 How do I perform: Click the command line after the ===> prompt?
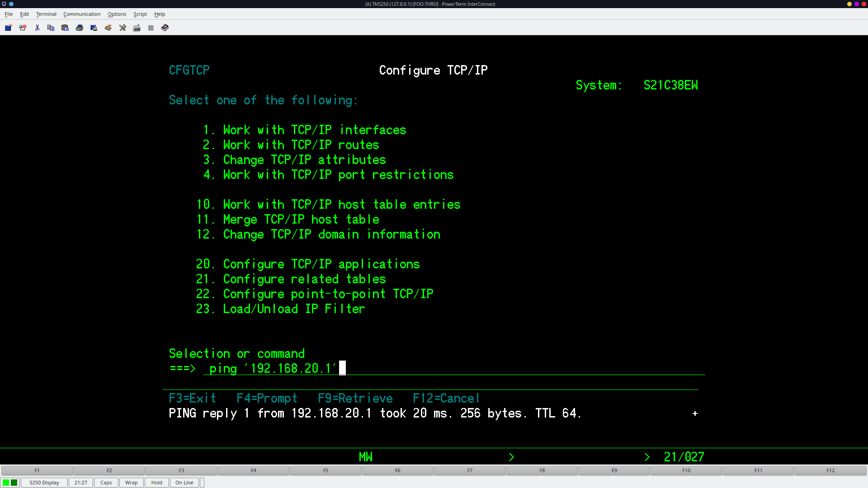tap(407, 368)
